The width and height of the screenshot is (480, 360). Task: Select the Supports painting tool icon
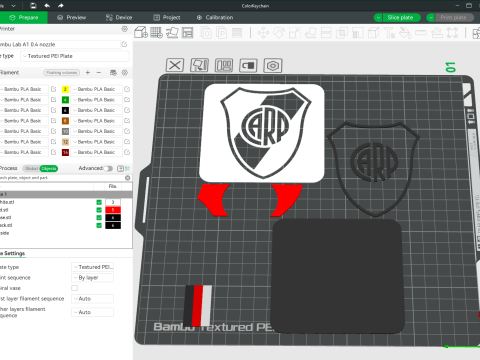(x=357, y=33)
